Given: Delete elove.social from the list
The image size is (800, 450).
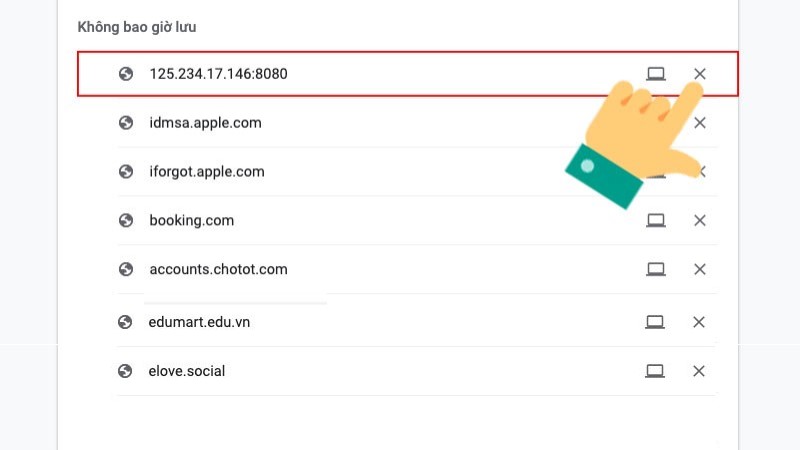Looking at the screenshot, I should coord(699,371).
